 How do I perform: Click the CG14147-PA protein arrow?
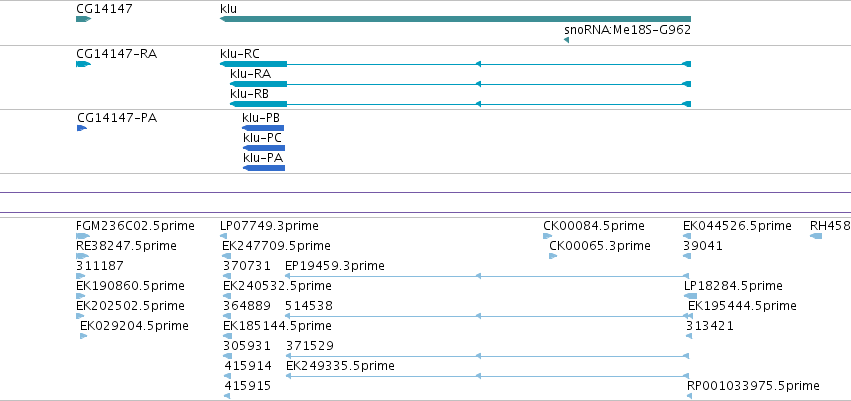[x=82, y=128]
